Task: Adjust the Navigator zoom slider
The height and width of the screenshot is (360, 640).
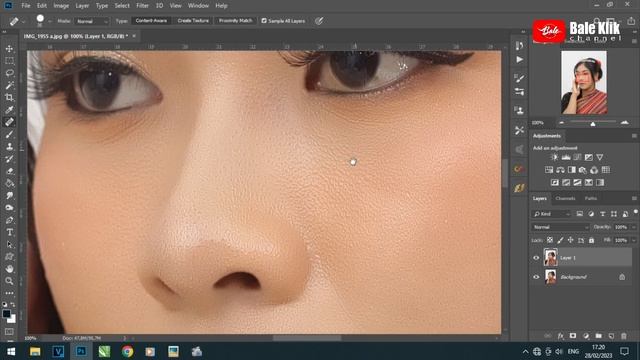Action: tap(593, 123)
